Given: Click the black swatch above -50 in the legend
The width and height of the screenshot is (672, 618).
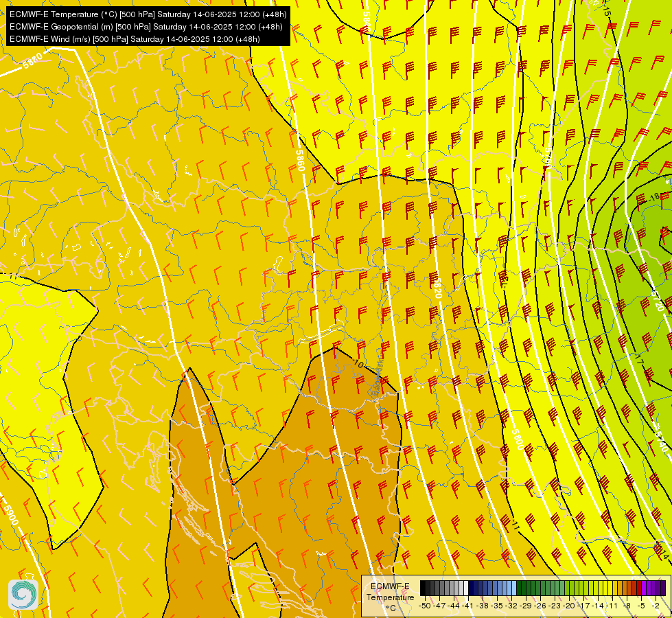Looking at the screenshot, I should [x=423, y=588].
